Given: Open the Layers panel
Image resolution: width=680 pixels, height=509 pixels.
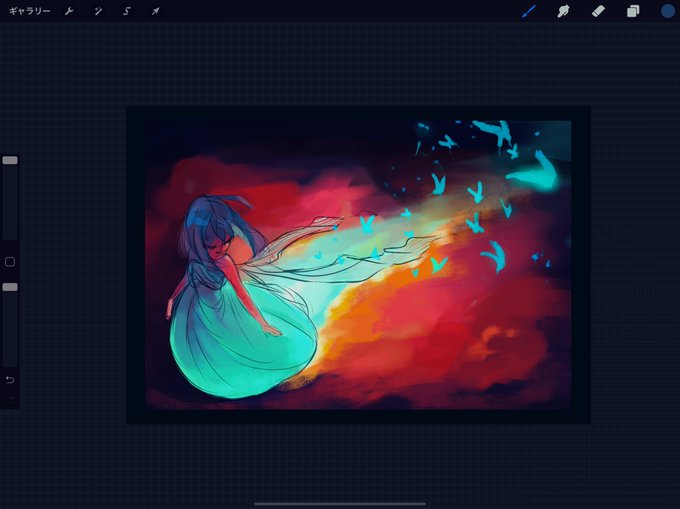Looking at the screenshot, I should (633, 11).
